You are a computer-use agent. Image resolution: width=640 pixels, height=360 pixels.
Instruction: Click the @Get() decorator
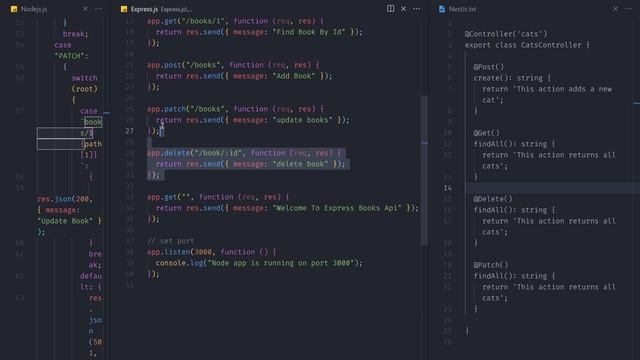487,133
